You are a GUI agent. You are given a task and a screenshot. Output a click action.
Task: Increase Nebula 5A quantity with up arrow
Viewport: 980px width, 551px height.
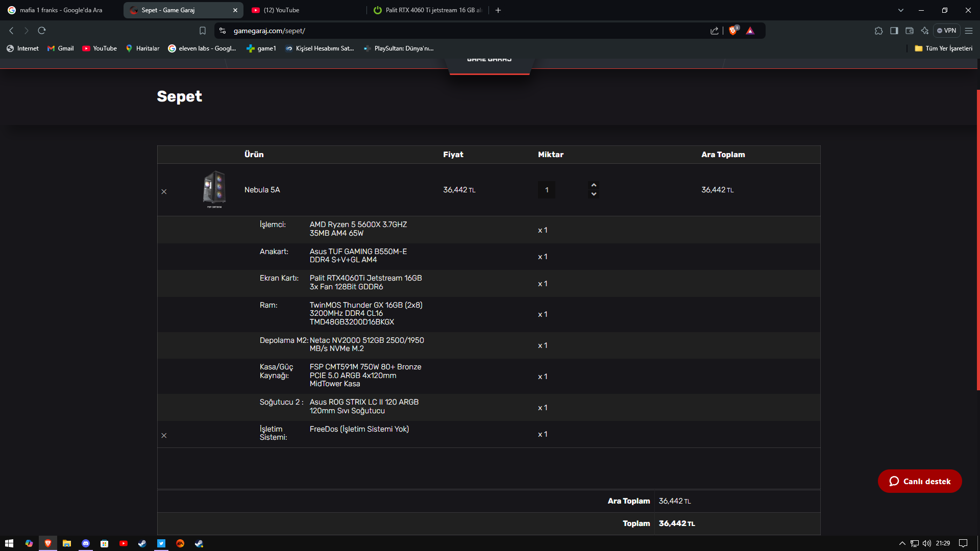tap(594, 185)
